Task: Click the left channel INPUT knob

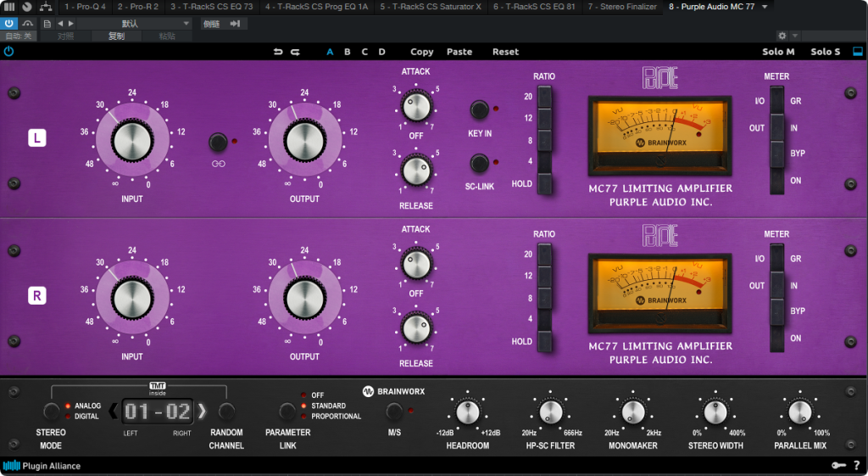Action: click(x=132, y=140)
